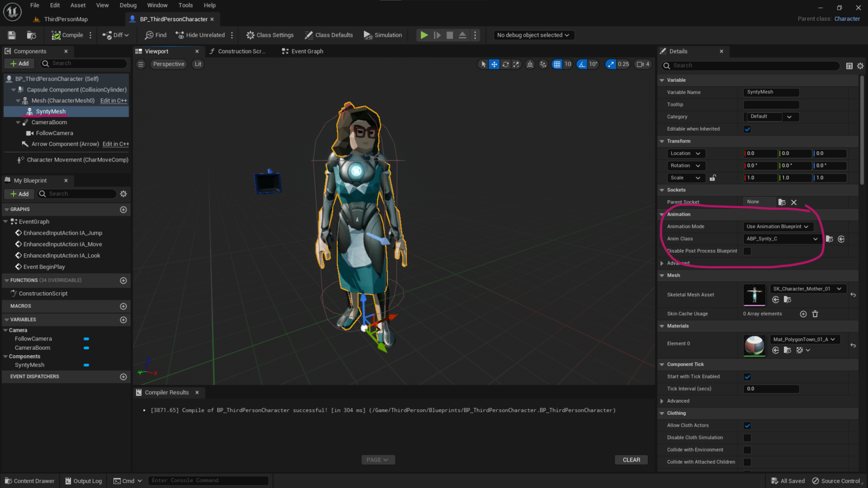
Task: Open the Anim Class dropdown
Action: (x=781, y=239)
